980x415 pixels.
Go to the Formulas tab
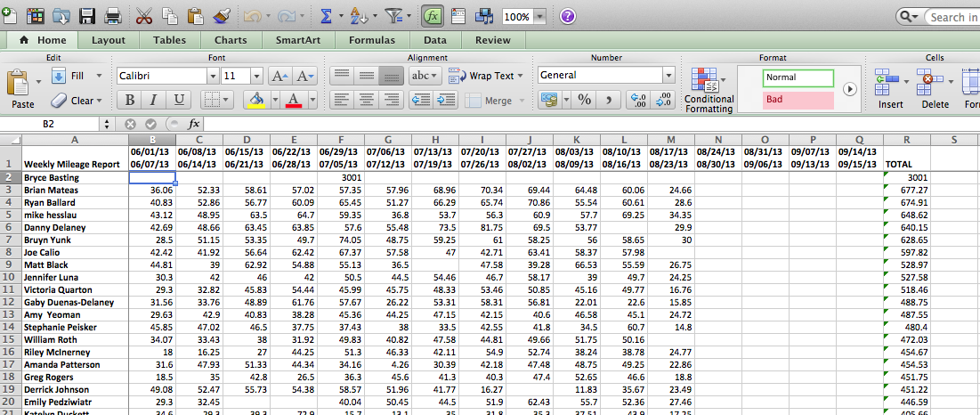372,40
